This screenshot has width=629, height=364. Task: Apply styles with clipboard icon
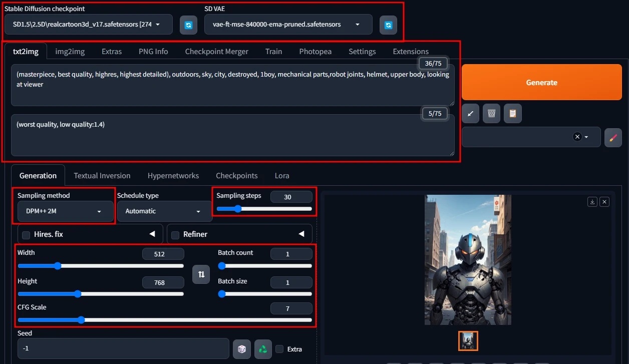coord(513,114)
